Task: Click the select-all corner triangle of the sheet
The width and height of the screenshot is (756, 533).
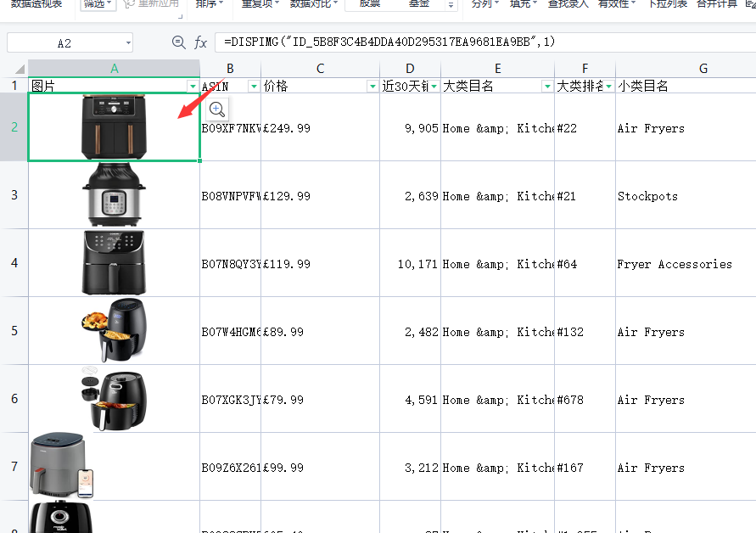Action: coord(20,69)
